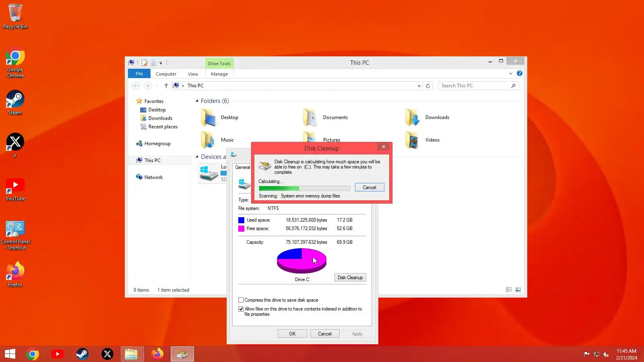644x362 pixels.
Task: Expand the This PC breadcrumb arrow
Action: (x=183, y=86)
